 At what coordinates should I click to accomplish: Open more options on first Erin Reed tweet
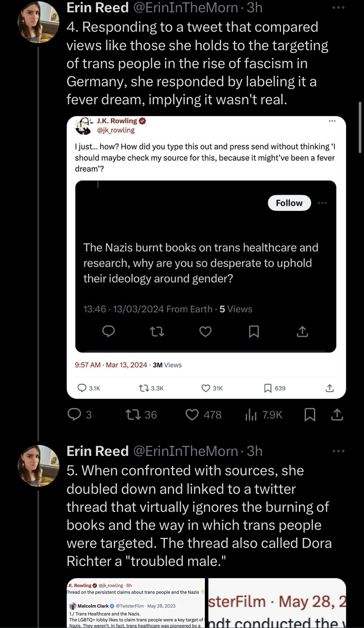click(339, 8)
